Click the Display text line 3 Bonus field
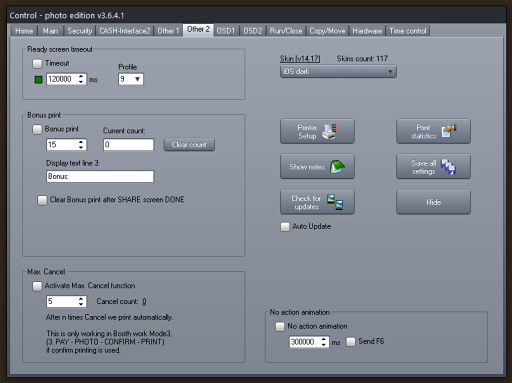The height and width of the screenshot is (383, 512). point(100,176)
